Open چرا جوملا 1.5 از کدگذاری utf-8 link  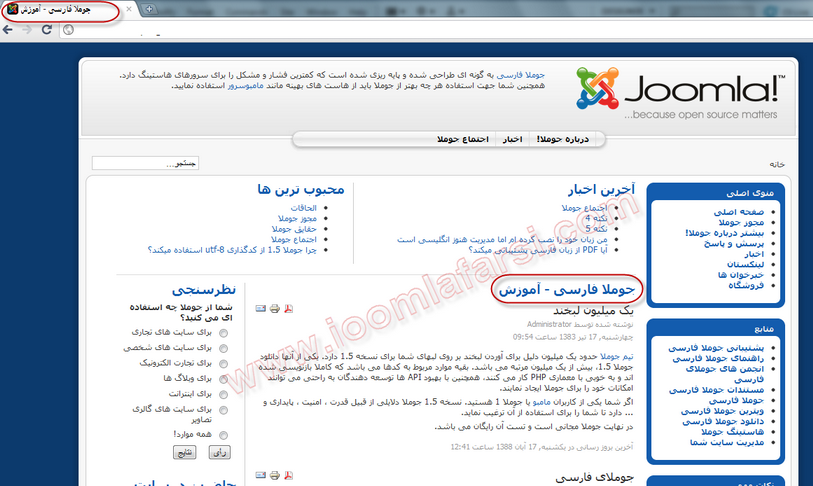tap(232, 250)
